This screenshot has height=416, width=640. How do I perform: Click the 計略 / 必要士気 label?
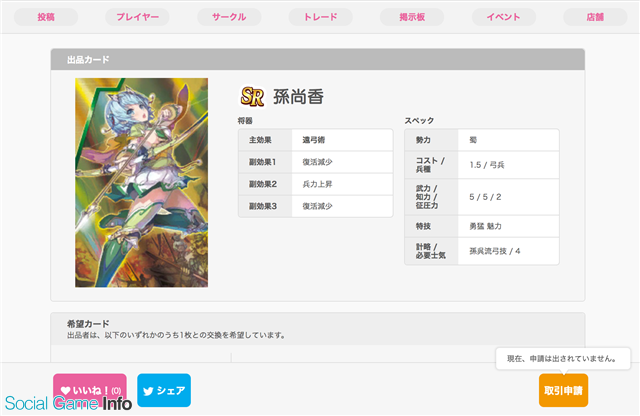(x=431, y=251)
